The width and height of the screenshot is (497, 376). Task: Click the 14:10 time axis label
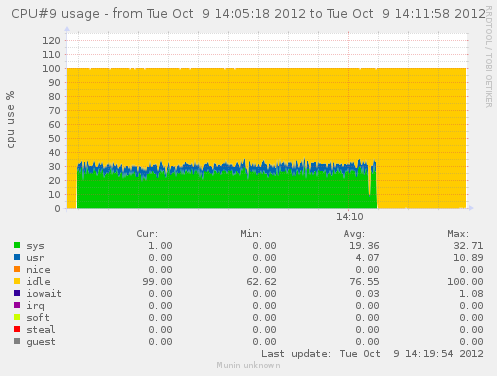(x=349, y=217)
